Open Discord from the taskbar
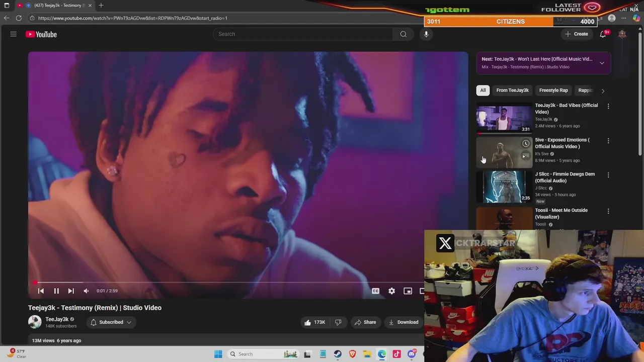Viewport: 644px width, 362px height. coord(412,354)
